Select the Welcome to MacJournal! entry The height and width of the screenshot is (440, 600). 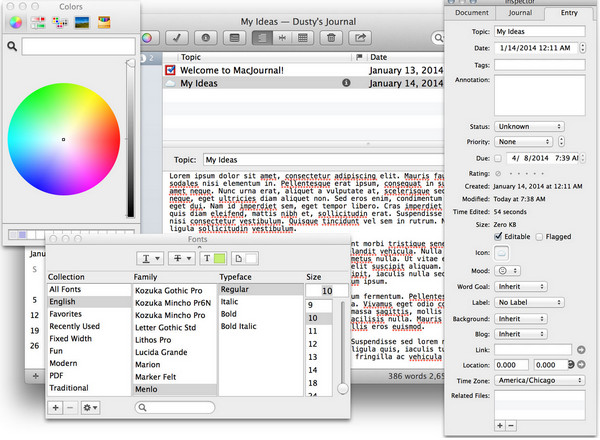(x=231, y=70)
